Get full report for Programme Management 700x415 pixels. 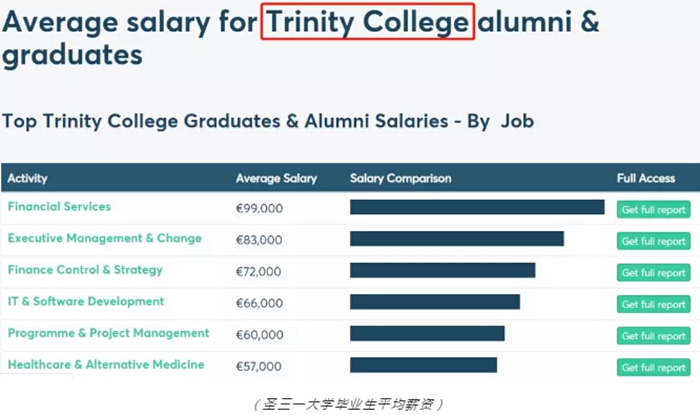coord(653,336)
